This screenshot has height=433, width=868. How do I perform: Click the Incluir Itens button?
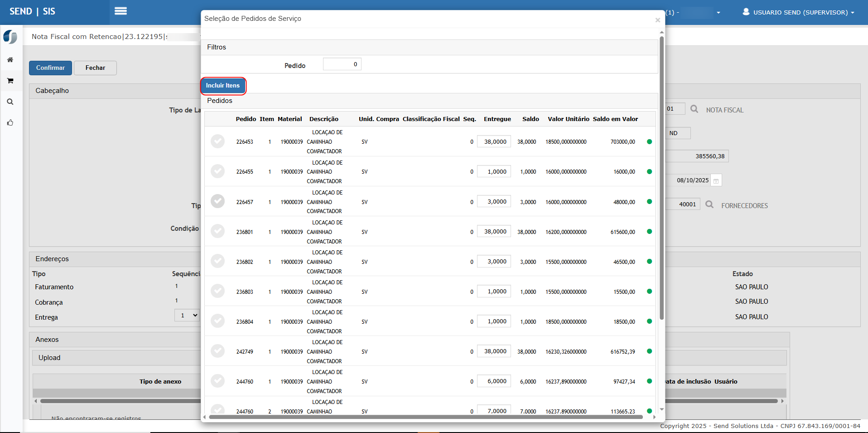pyautogui.click(x=223, y=86)
